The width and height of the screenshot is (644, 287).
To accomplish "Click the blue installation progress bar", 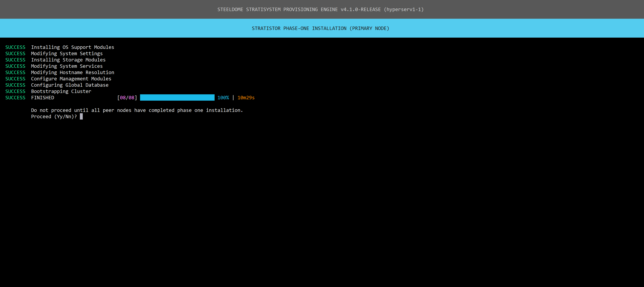I will (x=177, y=98).
